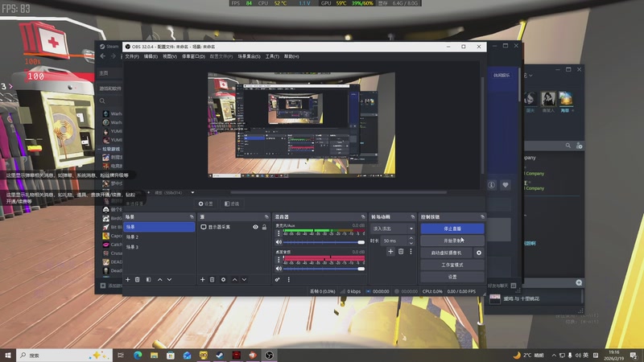This screenshot has width=644, height=362.
Task: Click preview horizontal scrollbar
Action: [x=339, y=192]
